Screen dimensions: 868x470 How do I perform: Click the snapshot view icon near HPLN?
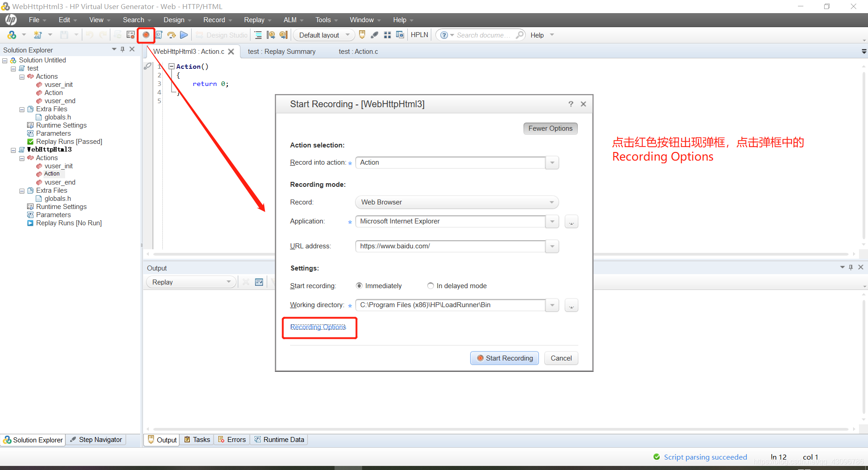(400, 35)
